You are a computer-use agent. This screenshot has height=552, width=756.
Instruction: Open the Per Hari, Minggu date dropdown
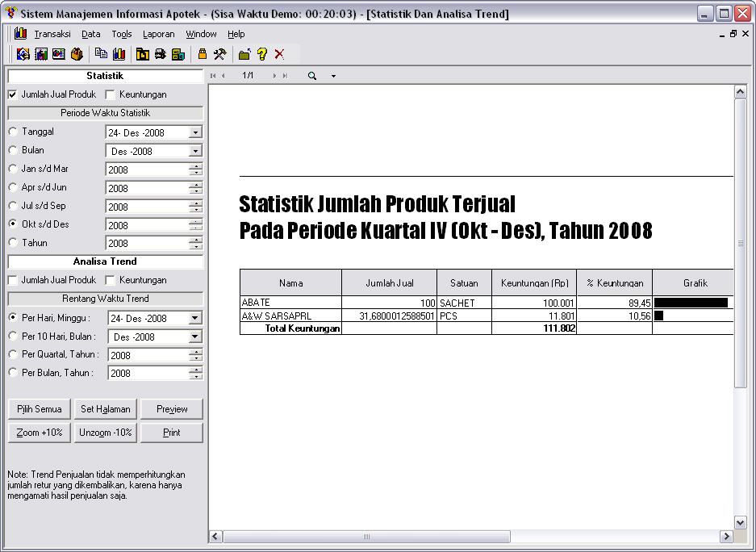194,318
